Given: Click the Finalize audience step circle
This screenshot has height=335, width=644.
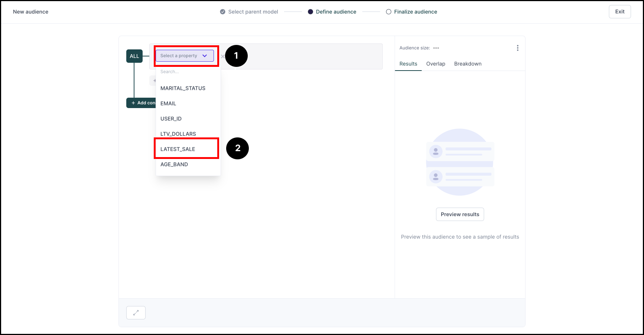Looking at the screenshot, I should pyautogui.click(x=388, y=12).
